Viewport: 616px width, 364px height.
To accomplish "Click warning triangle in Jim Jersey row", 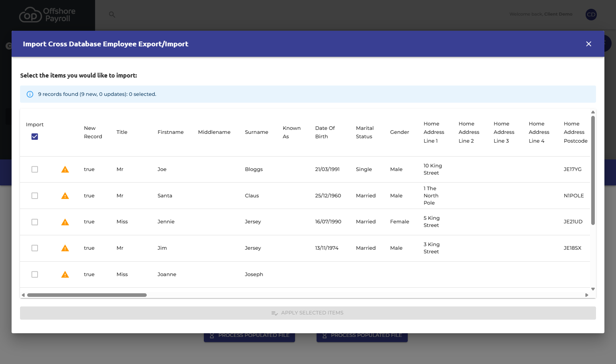I will pyautogui.click(x=65, y=248).
